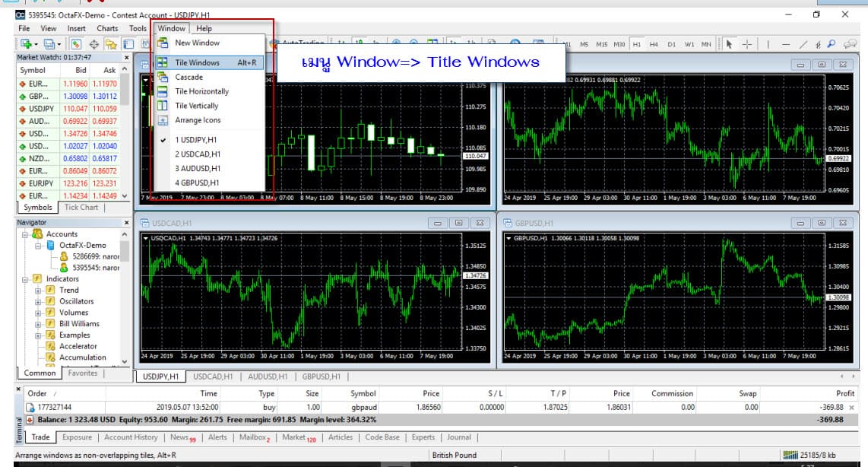The image size is (868, 467).
Task: Pick the vertical line drawing tool
Action: (768, 44)
